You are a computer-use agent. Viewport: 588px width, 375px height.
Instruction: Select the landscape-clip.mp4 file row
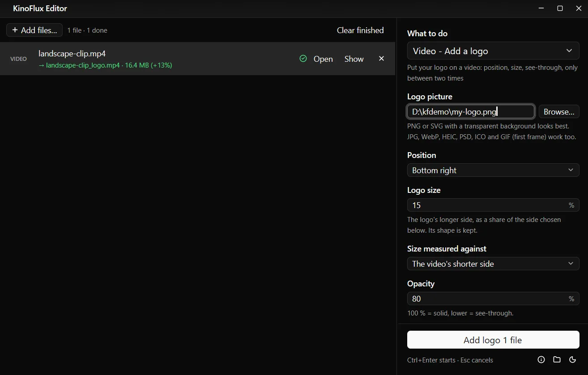(x=197, y=59)
